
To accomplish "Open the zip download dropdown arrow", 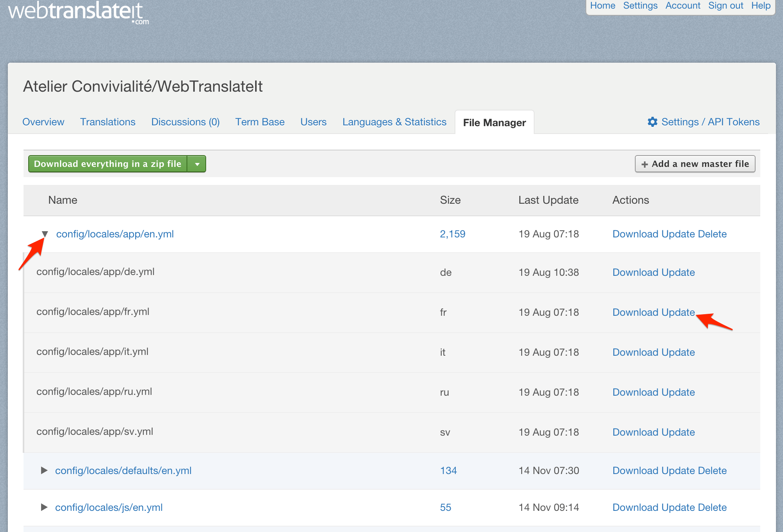I will (x=197, y=164).
